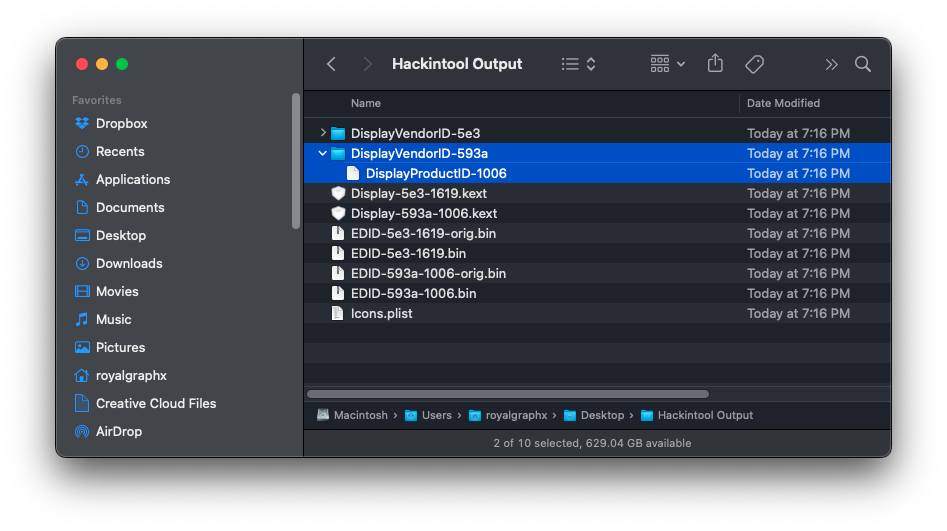Open Dropbox in the sidebar
Screen dimensions: 947x531
pos(121,124)
